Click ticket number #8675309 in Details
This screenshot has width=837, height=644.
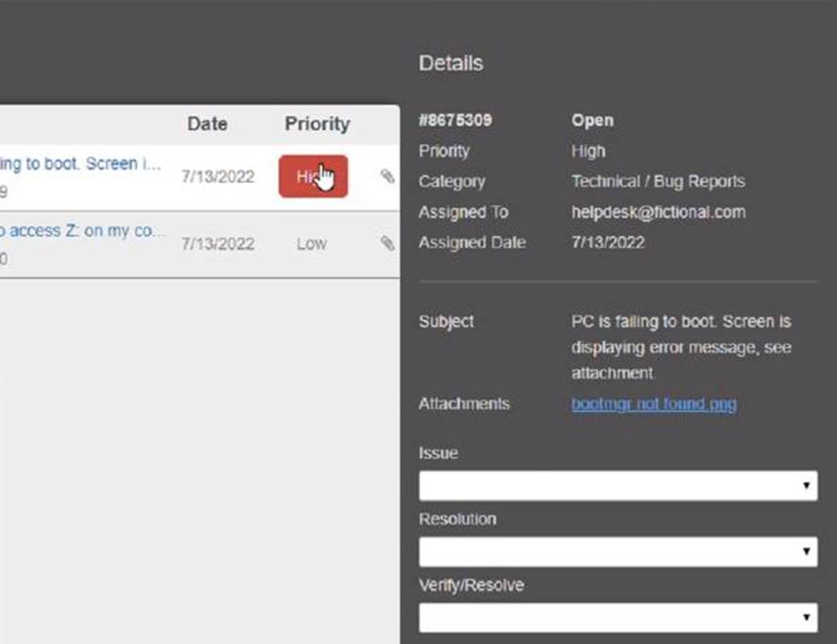tap(455, 121)
